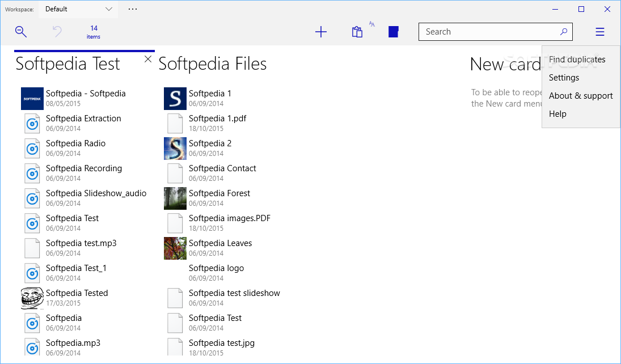The image size is (621, 364).
Task: Click the plus add icon in toolbar
Action: (321, 32)
